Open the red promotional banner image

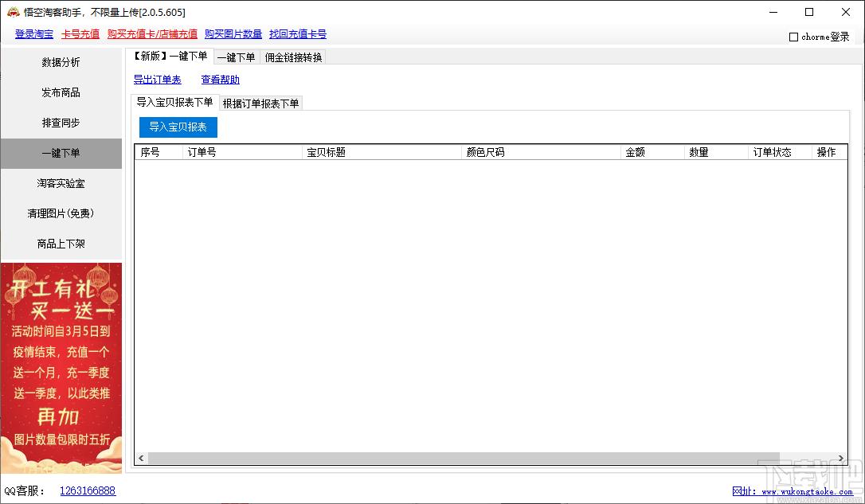[61, 368]
